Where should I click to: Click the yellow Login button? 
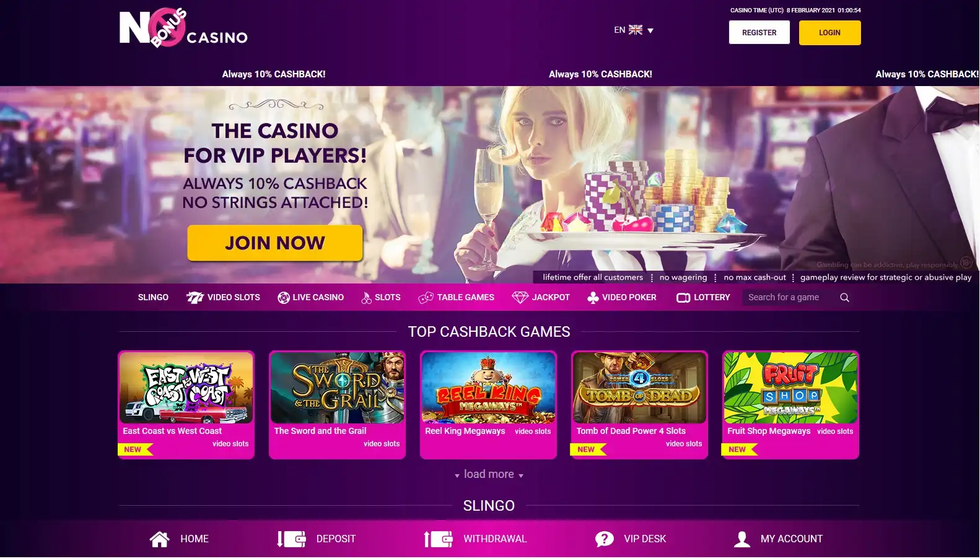click(x=829, y=33)
